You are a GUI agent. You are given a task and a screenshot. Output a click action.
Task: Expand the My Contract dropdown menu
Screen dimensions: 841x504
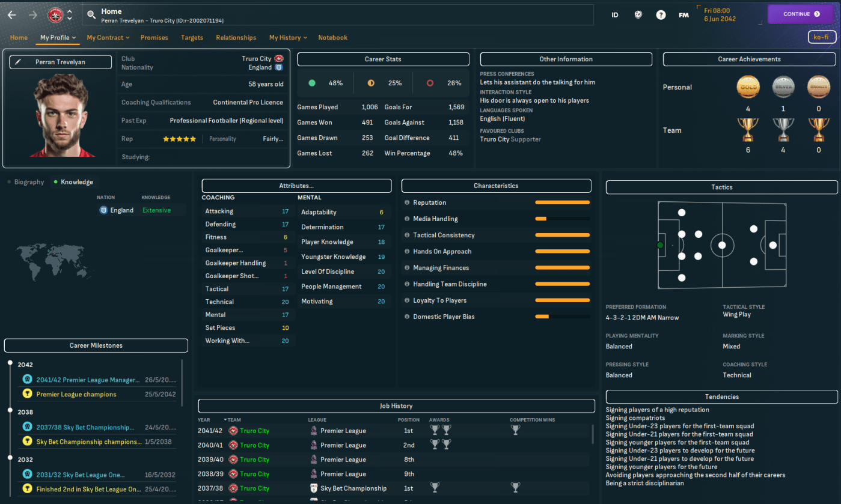click(x=108, y=38)
